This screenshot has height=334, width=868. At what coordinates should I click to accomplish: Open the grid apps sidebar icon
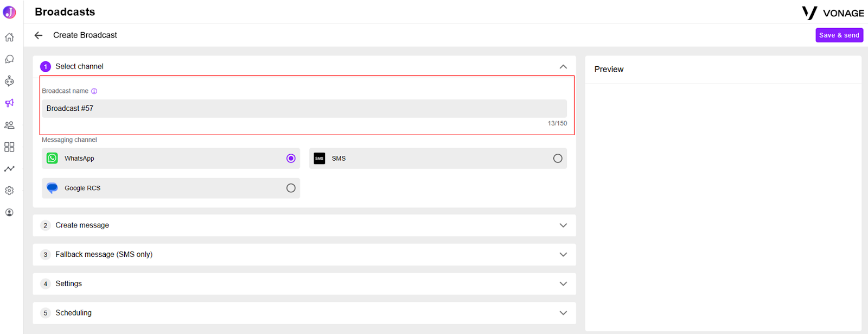point(9,147)
